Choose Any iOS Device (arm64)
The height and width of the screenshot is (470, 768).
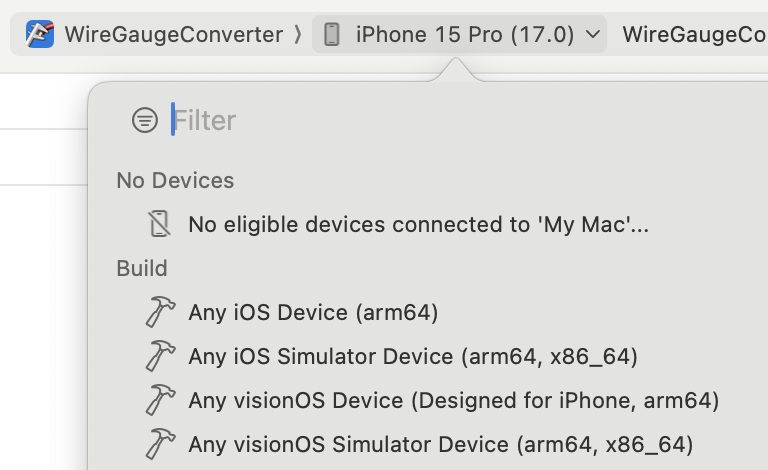pyautogui.click(x=313, y=312)
